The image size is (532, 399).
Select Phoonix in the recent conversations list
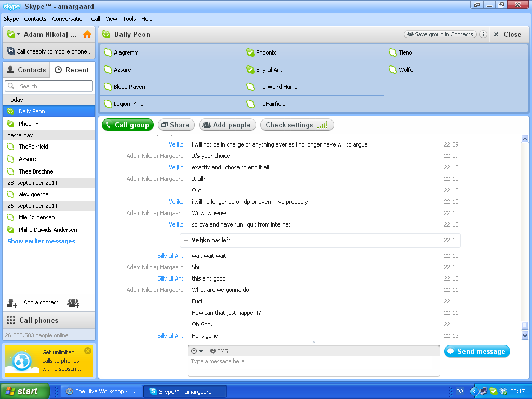coord(49,124)
